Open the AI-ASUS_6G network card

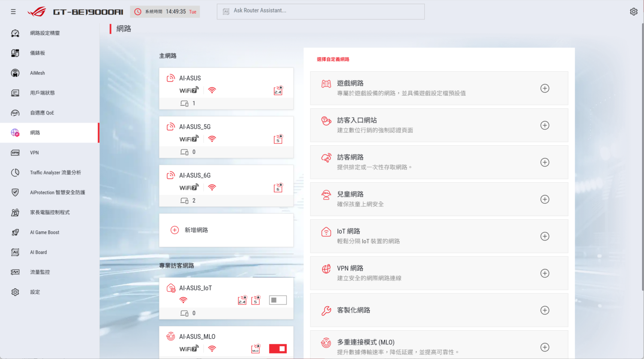[x=226, y=186]
